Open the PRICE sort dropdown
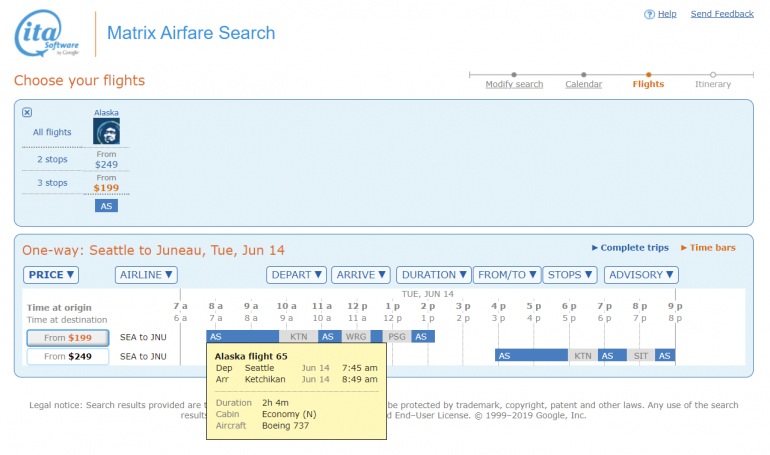Viewport: 770px width, 455px height. tap(51, 275)
